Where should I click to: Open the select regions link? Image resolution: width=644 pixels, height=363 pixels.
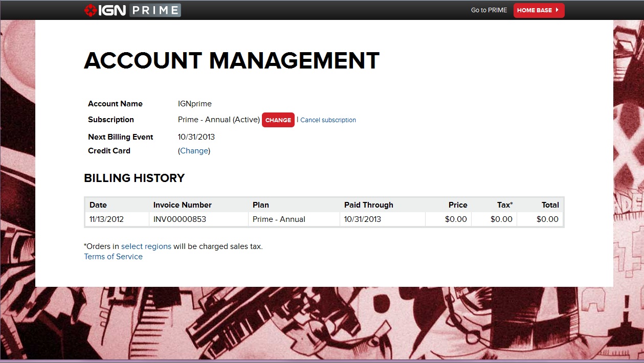point(146,246)
